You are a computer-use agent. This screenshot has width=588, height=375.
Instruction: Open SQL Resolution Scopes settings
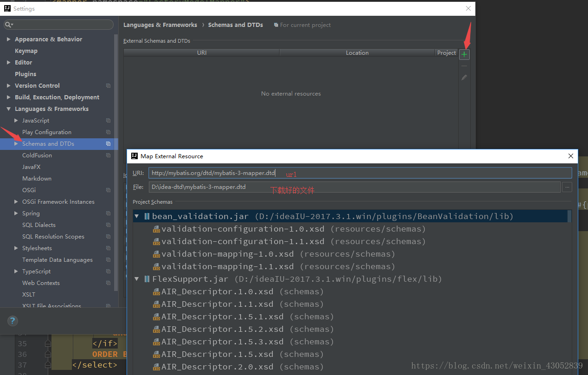(x=53, y=237)
